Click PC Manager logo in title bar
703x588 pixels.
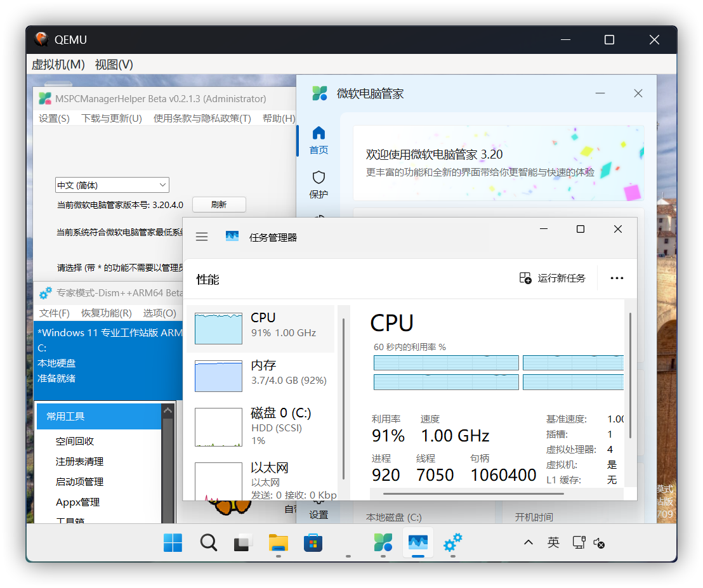point(320,93)
